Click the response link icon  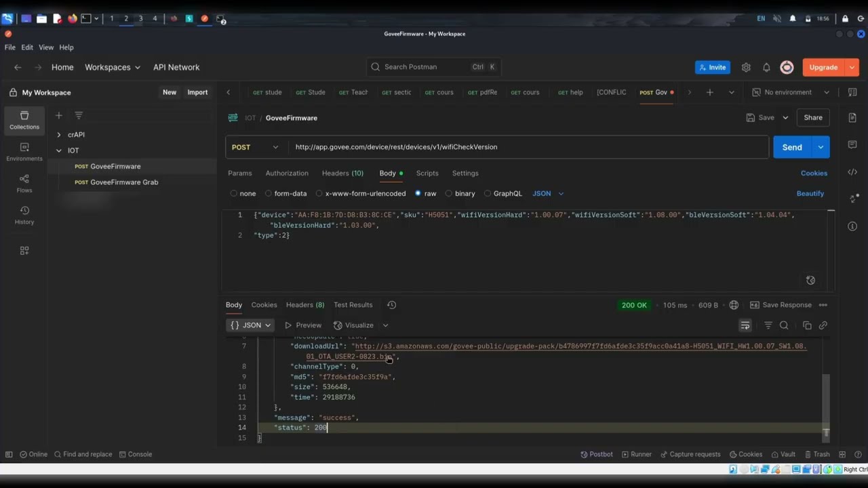click(823, 325)
